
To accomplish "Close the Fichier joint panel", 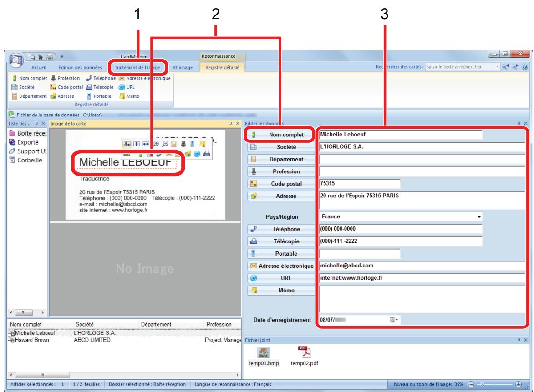I will (x=525, y=340).
